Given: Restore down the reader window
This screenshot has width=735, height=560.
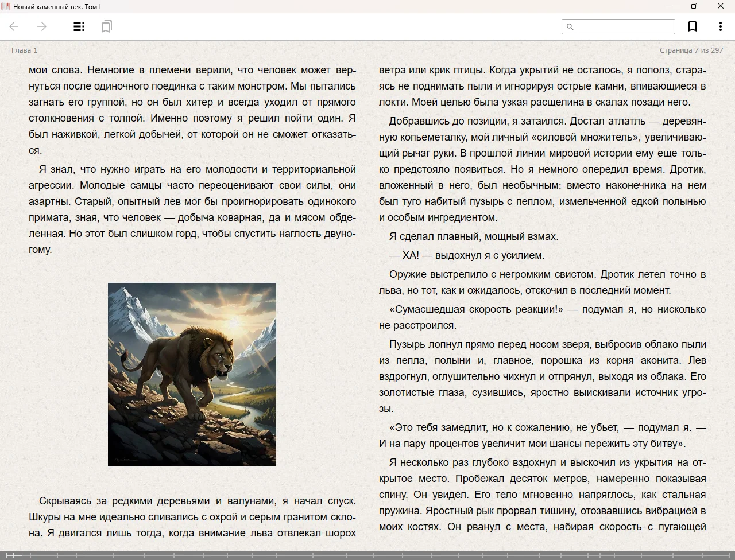Looking at the screenshot, I should coord(694,6).
